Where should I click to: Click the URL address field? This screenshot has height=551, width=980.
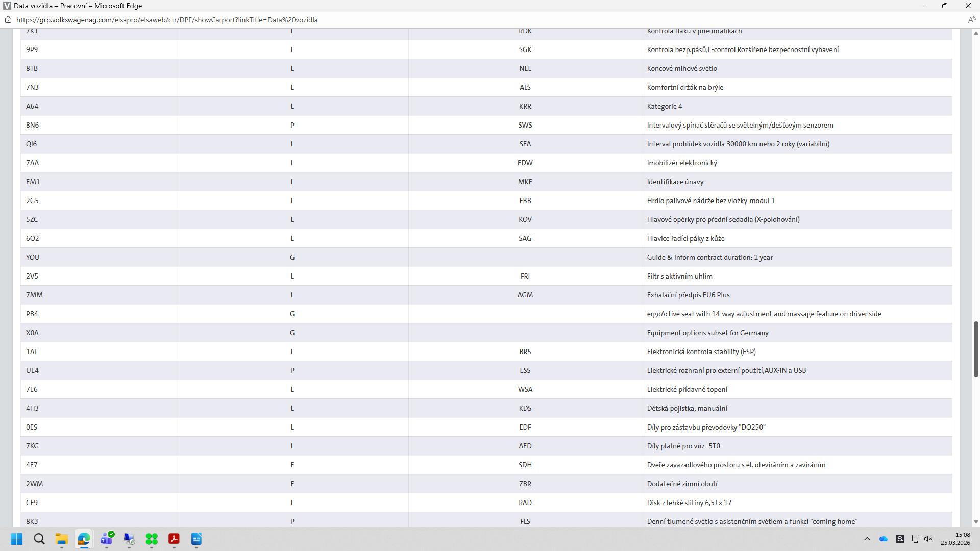tap(166, 20)
